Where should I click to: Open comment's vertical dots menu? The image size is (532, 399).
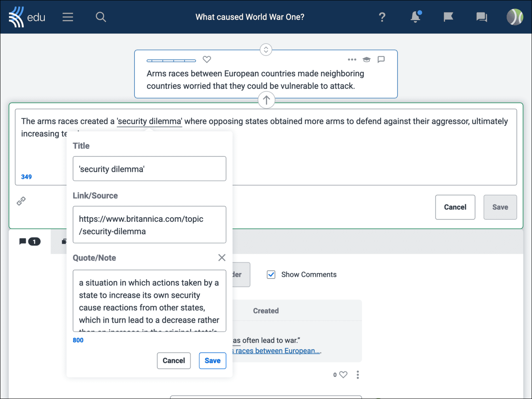click(x=358, y=375)
